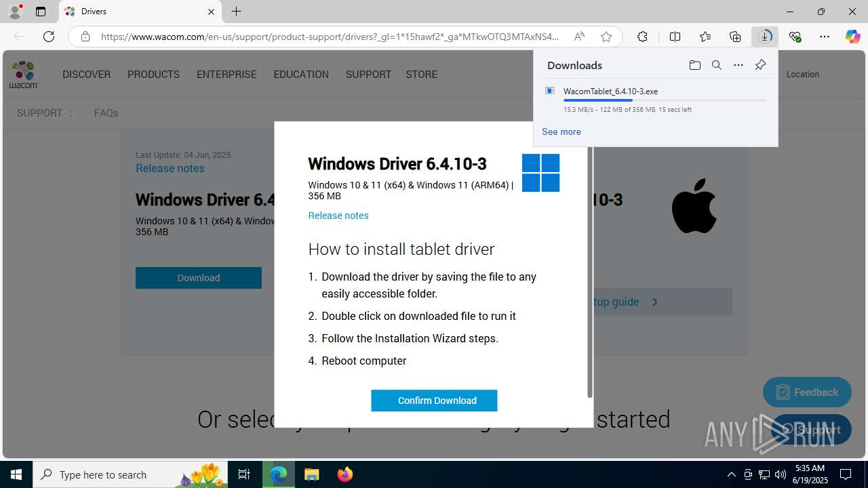Go to Wacom home logo
Image resolution: width=868 pixels, height=488 pixels.
[x=23, y=75]
